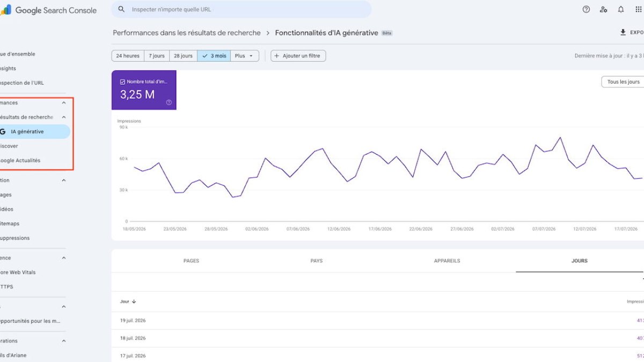Select the 7 jours date range
Image resolution: width=644 pixels, height=362 pixels.
click(157, 56)
